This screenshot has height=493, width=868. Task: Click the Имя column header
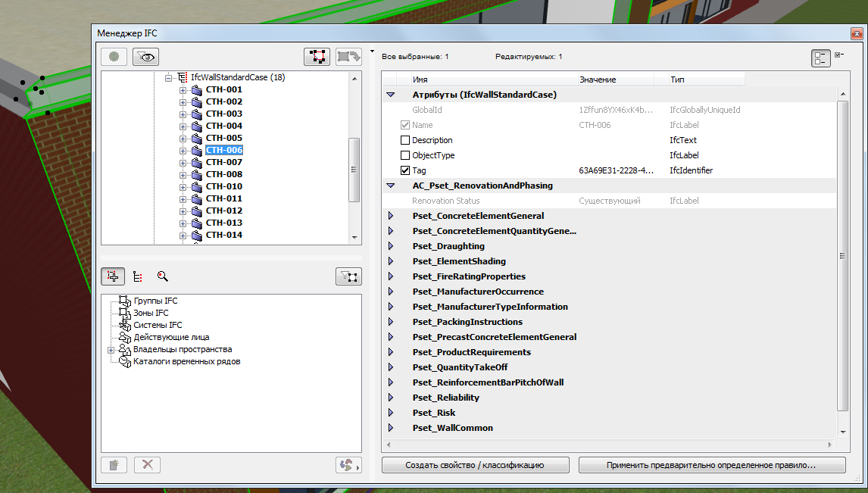[x=494, y=80]
